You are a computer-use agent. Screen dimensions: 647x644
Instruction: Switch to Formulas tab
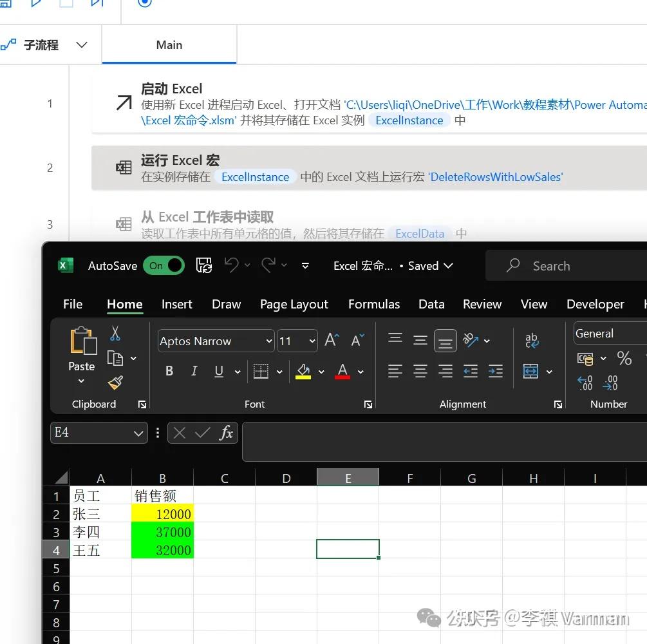coord(374,304)
